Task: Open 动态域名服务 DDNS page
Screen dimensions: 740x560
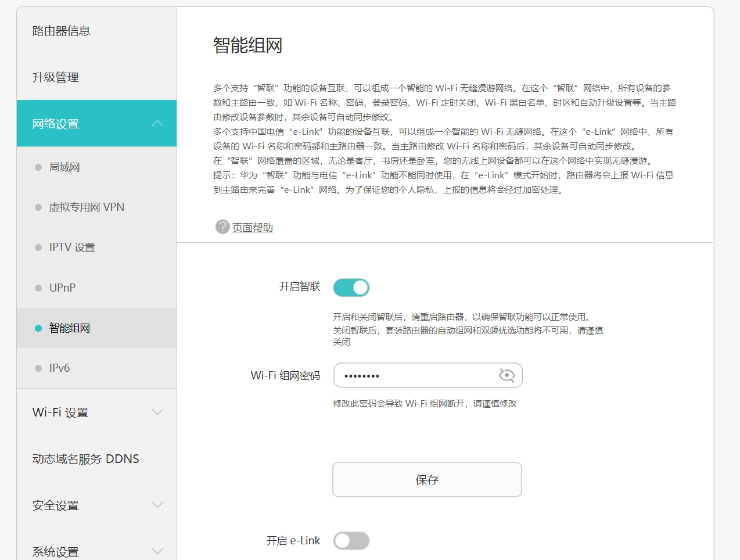Action: click(x=86, y=459)
